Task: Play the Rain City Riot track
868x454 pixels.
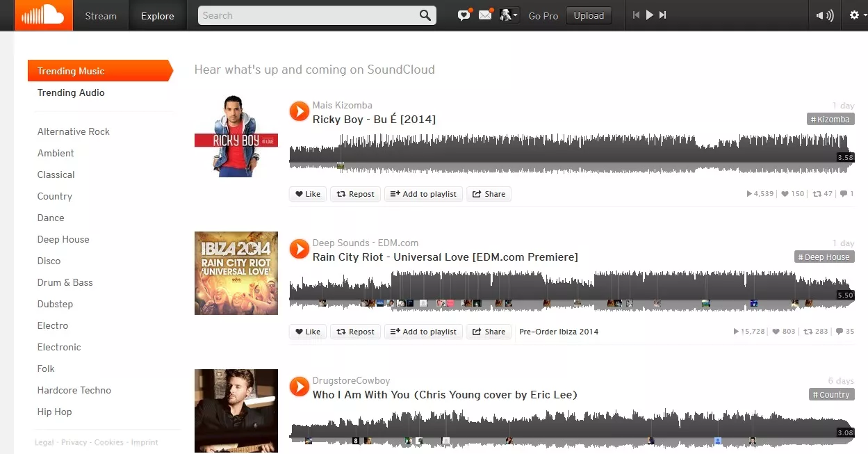Action: click(x=299, y=248)
